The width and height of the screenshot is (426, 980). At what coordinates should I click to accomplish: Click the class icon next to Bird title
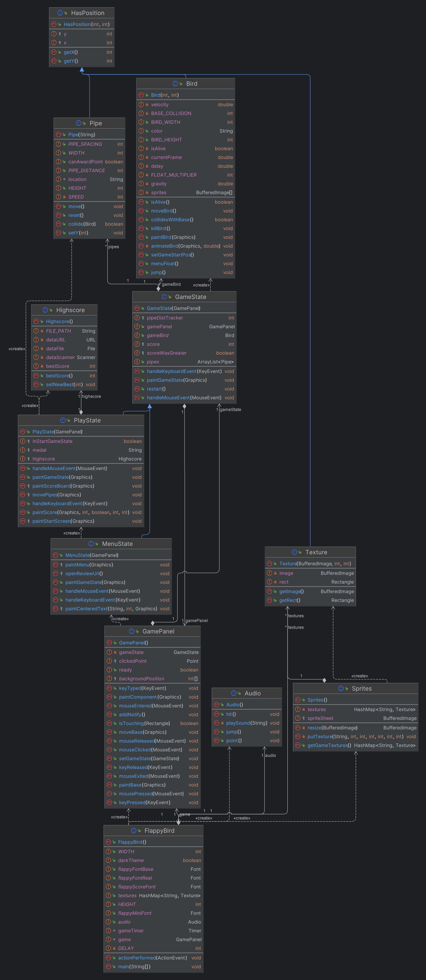[x=175, y=84]
